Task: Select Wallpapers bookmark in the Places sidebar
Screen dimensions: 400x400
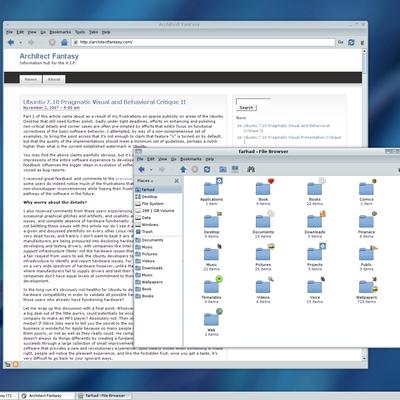Action: click(159, 282)
